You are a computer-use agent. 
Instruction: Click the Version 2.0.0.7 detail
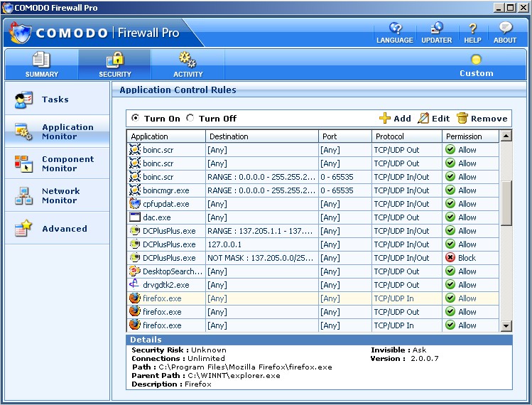[404, 359]
